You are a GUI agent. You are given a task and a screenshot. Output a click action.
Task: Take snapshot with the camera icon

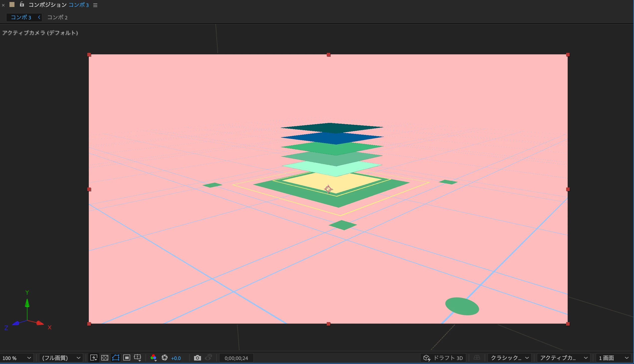point(197,358)
